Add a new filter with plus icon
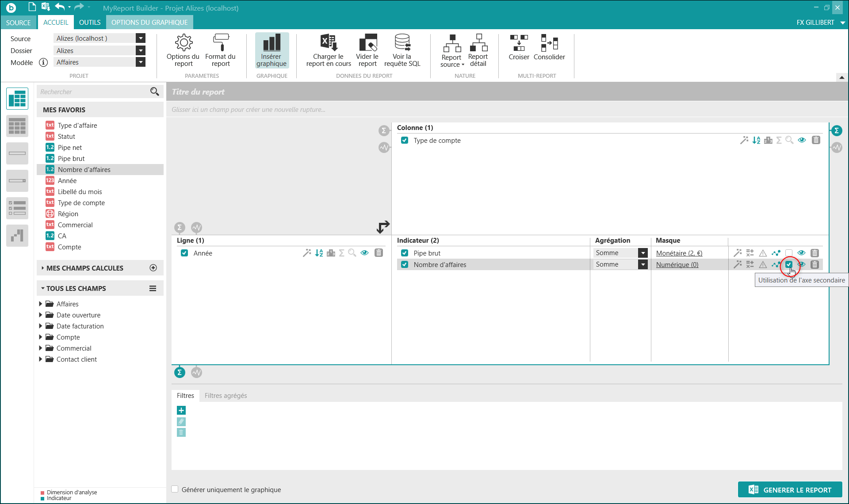Viewport: 849px width, 504px height. [181, 410]
